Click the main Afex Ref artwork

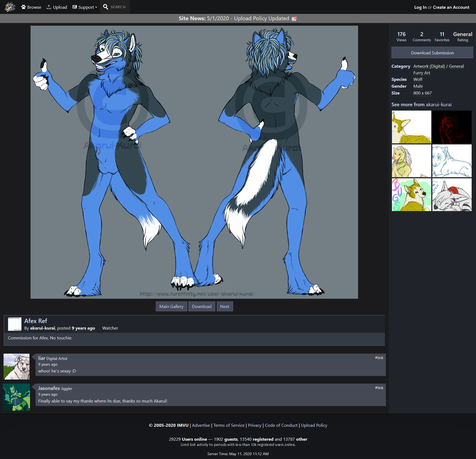coord(194,162)
